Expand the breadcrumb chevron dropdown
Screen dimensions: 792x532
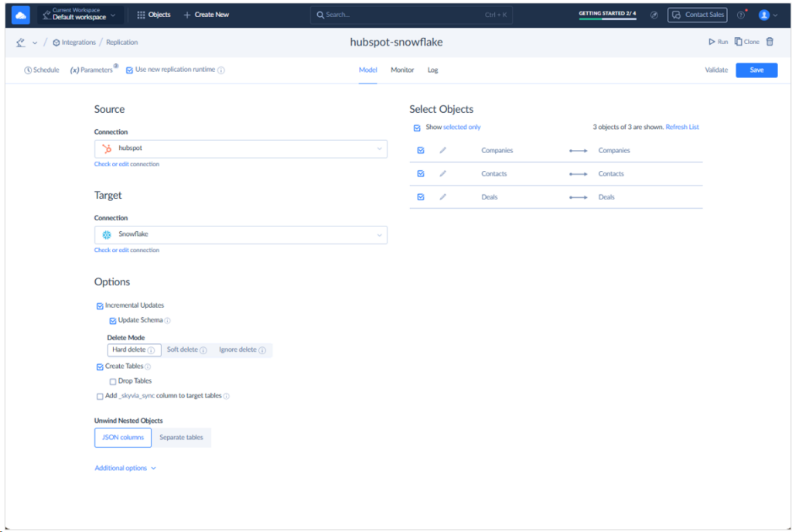tap(35, 43)
